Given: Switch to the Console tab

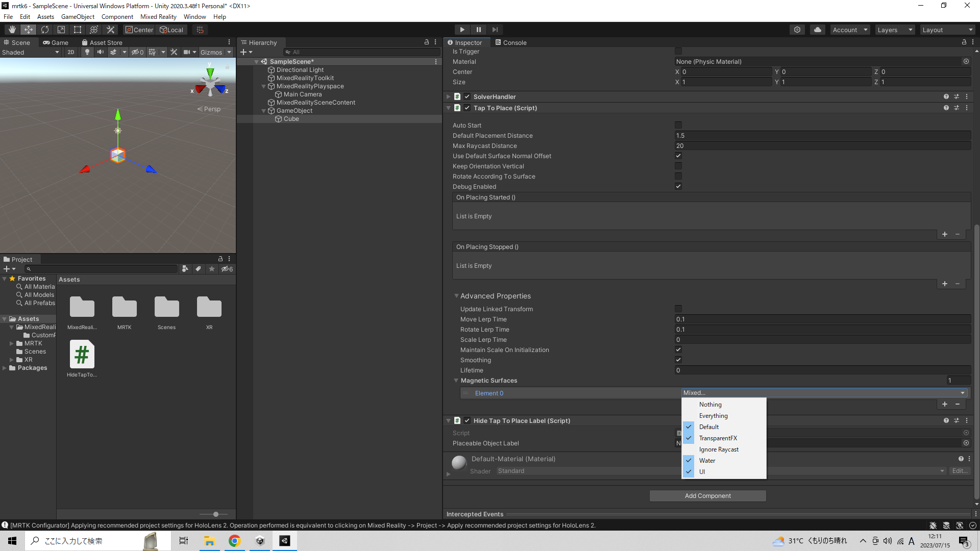Looking at the screenshot, I should tap(510, 42).
